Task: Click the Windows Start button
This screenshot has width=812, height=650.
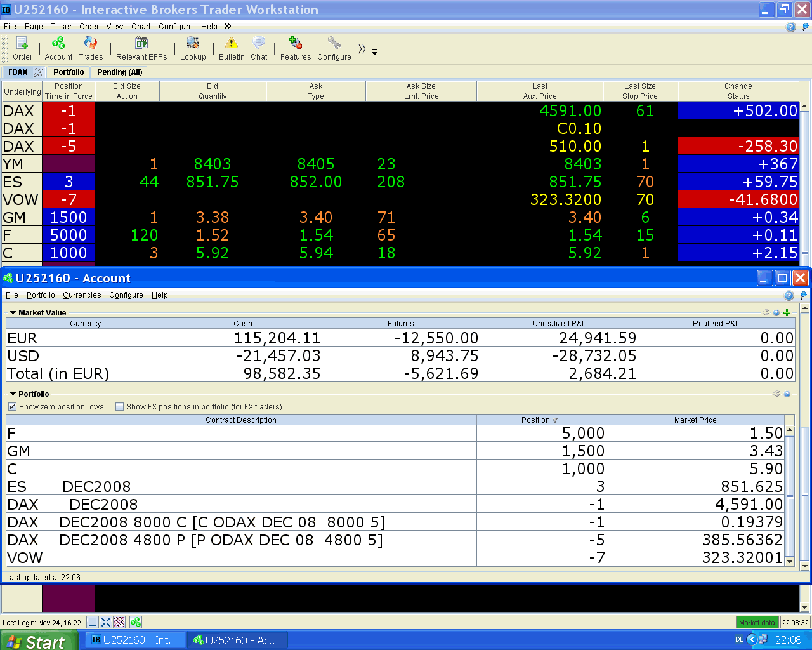Action: (39, 640)
